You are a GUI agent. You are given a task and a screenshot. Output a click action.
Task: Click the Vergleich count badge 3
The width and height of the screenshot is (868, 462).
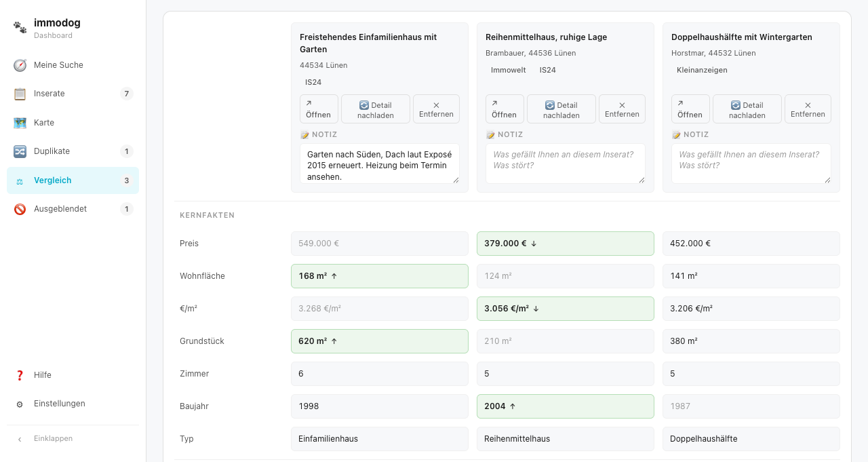[x=127, y=180]
